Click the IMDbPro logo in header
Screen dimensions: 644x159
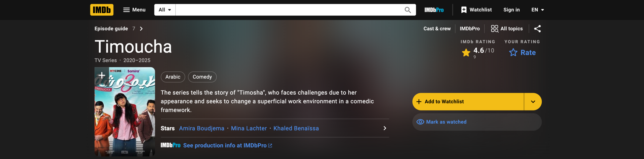click(x=434, y=10)
